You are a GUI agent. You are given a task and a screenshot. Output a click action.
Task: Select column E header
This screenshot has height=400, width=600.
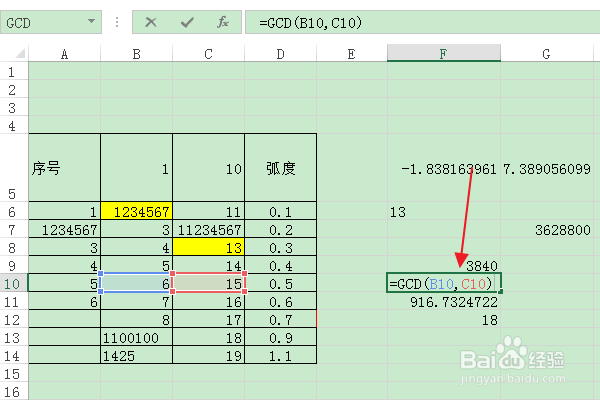(x=352, y=54)
